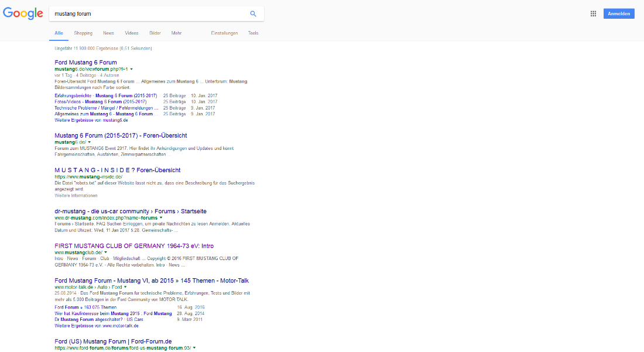This screenshot has height=352, width=644.
Task: Click the result count text Ungefähr 11.900.000 Ergebnisse
Action: pos(103,49)
